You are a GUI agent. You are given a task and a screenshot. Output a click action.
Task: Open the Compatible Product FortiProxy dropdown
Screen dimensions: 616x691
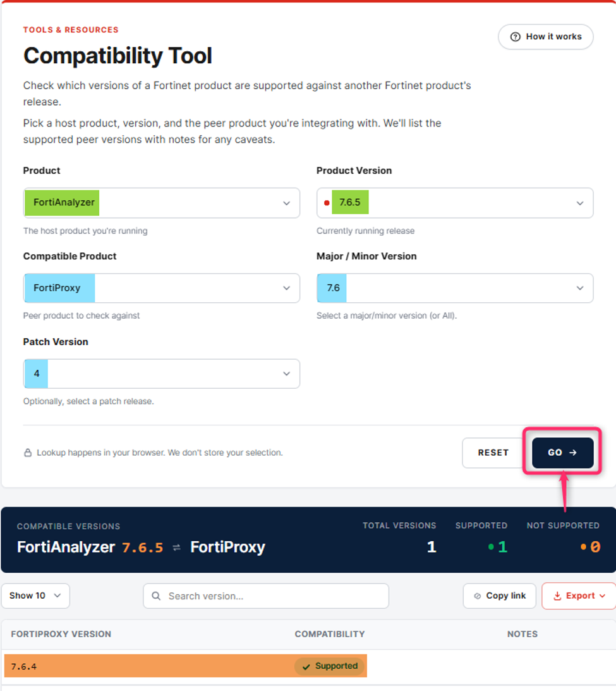click(162, 288)
